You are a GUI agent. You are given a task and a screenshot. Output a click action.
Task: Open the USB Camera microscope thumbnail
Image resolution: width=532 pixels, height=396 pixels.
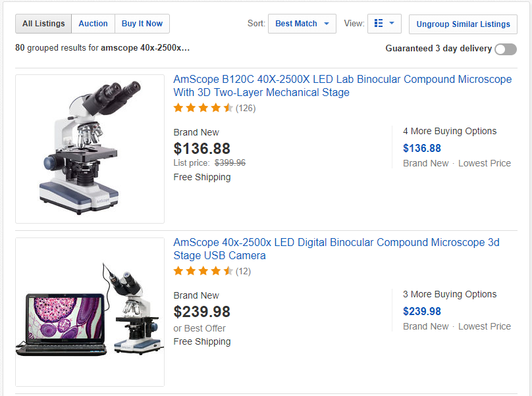tap(90, 312)
